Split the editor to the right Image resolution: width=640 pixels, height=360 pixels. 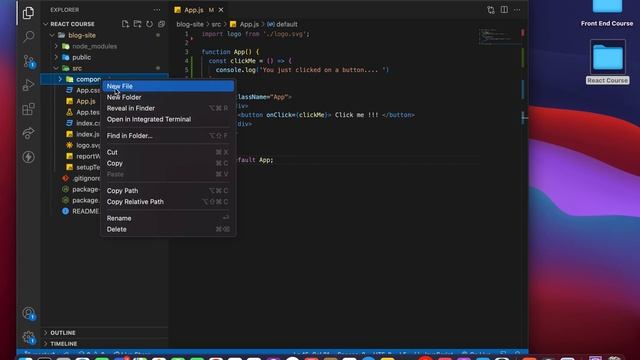504,10
